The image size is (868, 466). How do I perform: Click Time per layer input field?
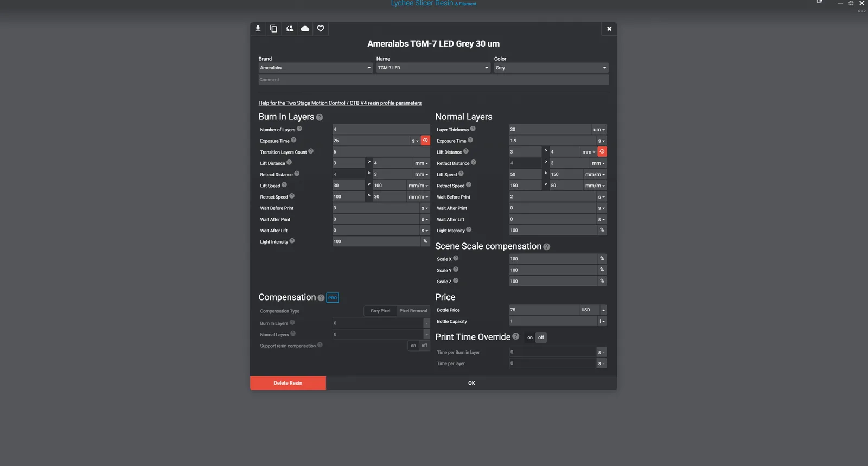pyautogui.click(x=553, y=363)
